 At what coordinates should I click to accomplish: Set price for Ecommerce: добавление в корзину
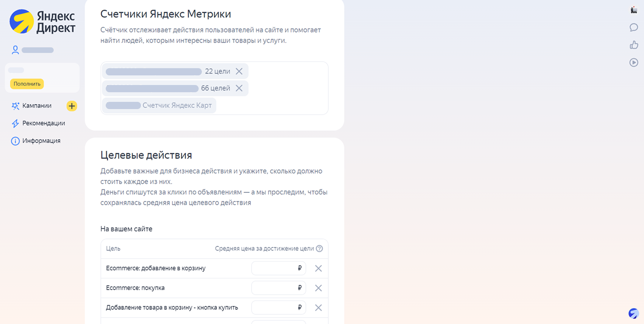[278, 268]
